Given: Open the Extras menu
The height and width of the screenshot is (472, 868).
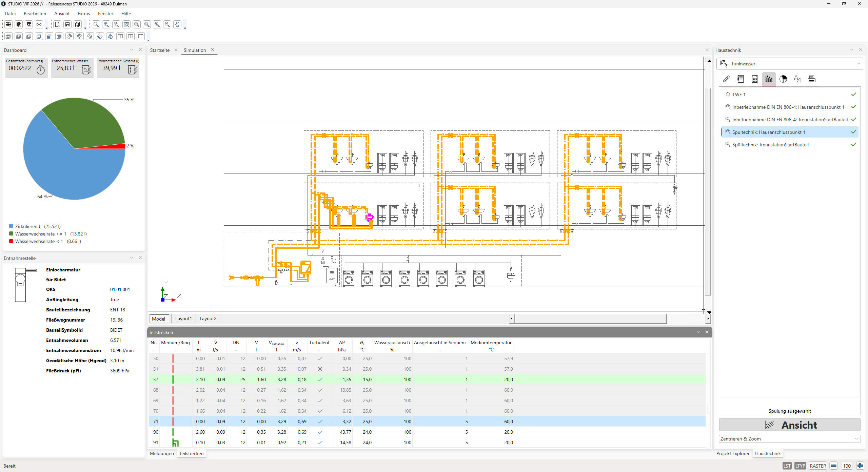Looking at the screenshot, I should click(x=84, y=14).
